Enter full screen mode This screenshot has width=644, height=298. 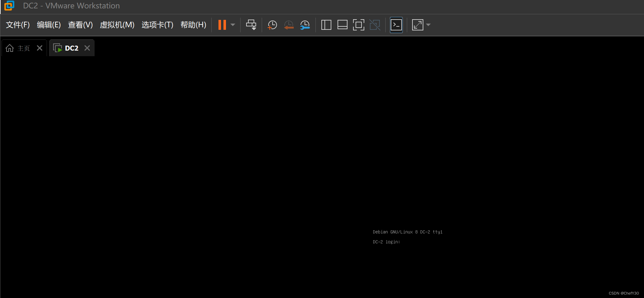click(358, 25)
